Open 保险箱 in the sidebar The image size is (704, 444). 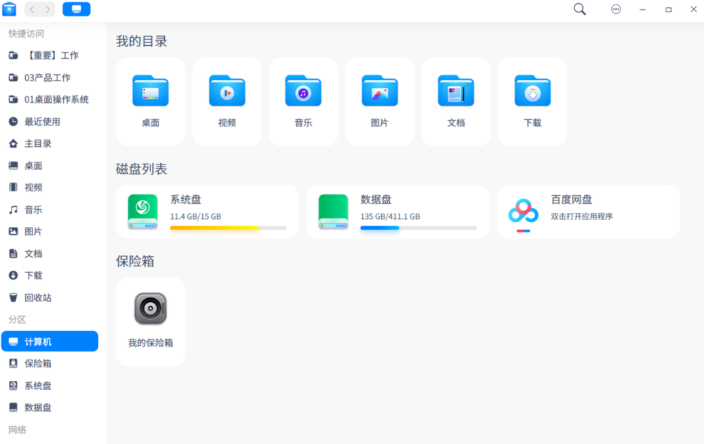coord(49,364)
